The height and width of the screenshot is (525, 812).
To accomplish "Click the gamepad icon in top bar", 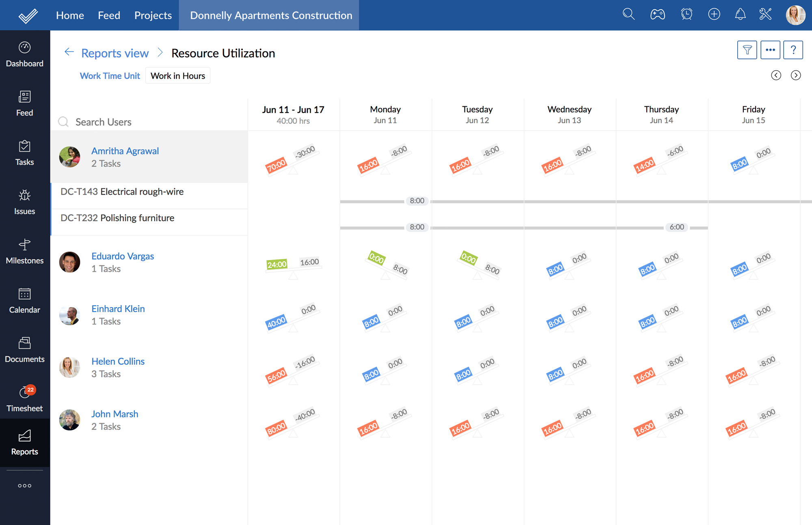I will click(x=657, y=15).
